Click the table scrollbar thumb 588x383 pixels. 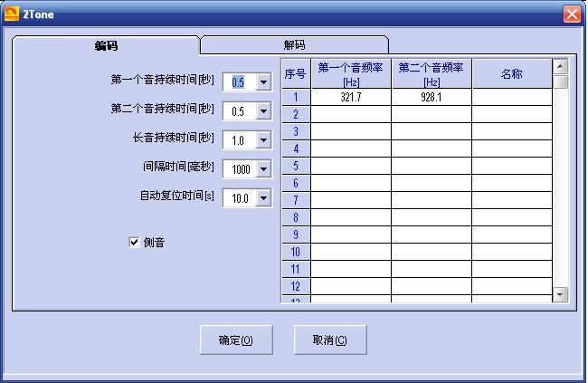pyautogui.click(x=560, y=81)
